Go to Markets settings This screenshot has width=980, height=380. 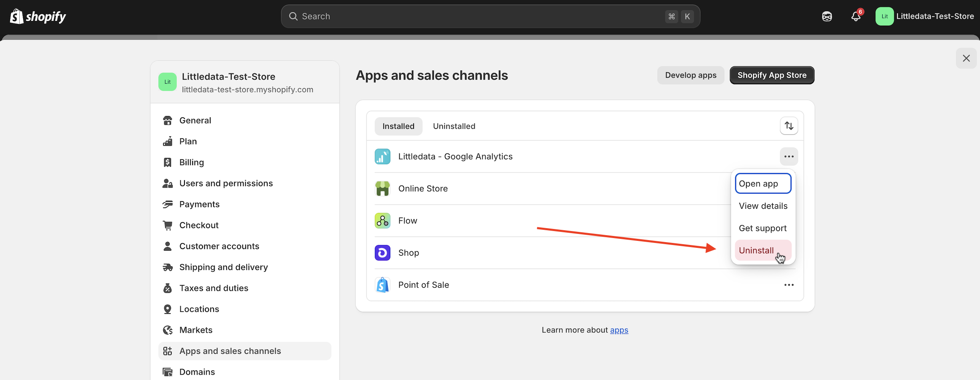244,330
